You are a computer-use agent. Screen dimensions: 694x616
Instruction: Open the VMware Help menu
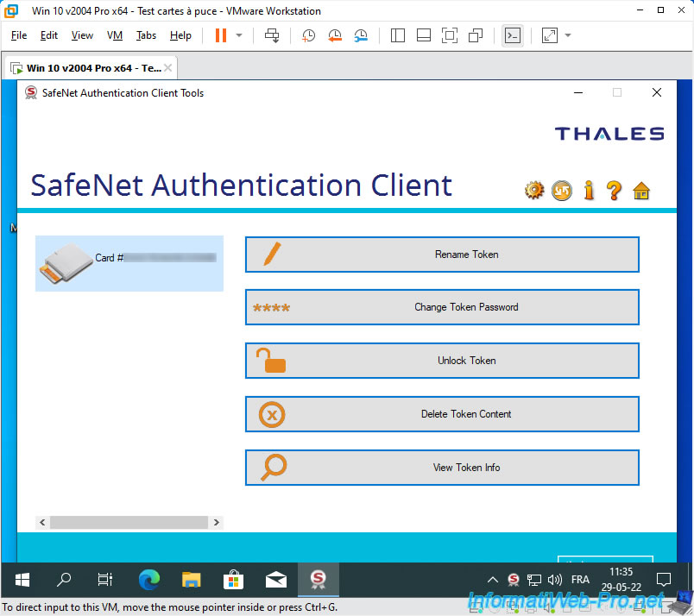point(180,35)
